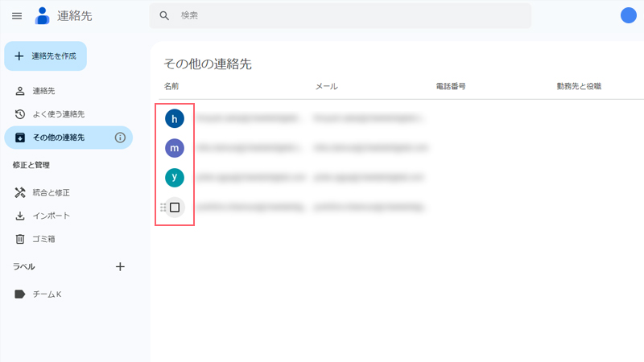Tick the checkbox on the fourth contact

[175, 208]
